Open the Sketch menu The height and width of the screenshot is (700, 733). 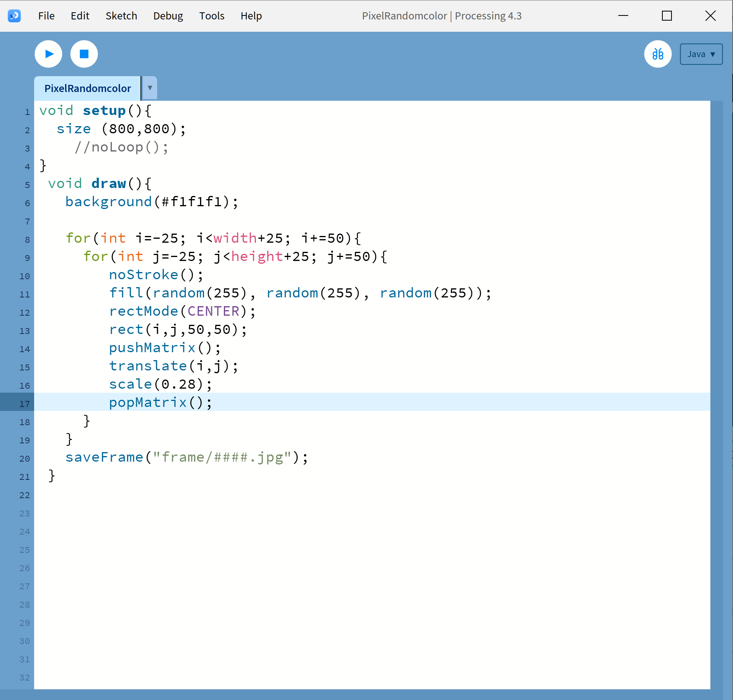coord(121,16)
